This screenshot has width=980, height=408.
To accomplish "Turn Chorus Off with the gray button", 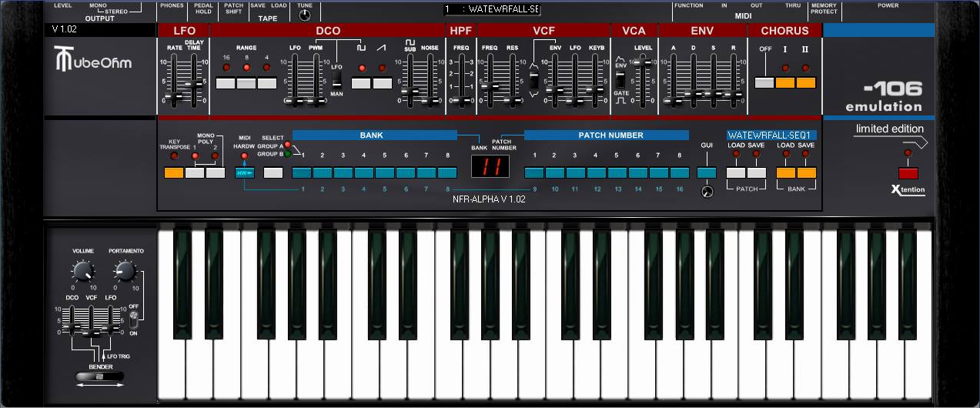I will pyautogui.click(x=764, y=83).
